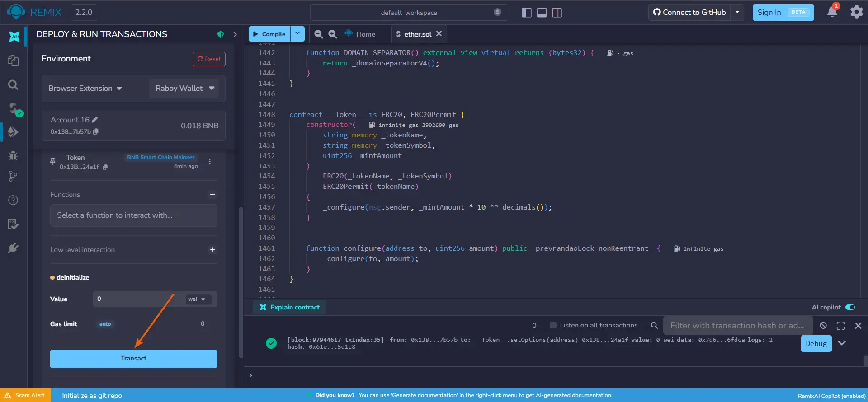Open the RemixAI assistant sidebar icon
868x402 pixels.
coord(14,37)
